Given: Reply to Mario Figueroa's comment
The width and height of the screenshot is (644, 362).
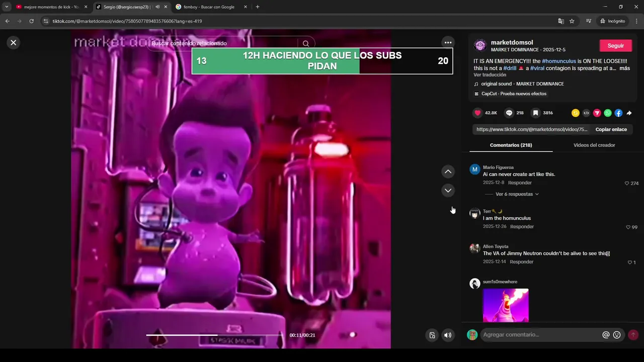Looking at the screenshot, I should 520,183.
